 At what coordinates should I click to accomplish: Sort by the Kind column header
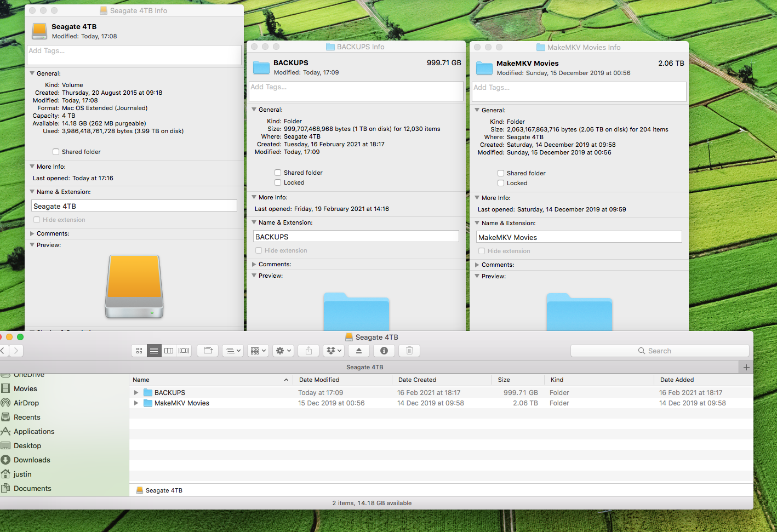pos(599,380)
